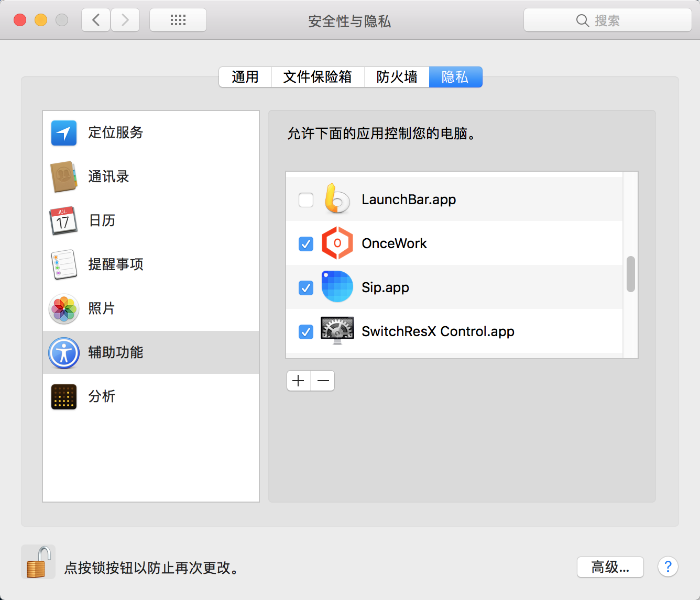The image size is (700, 600).
Task: Select the Reminders list icon
Action: pos(64,265)
